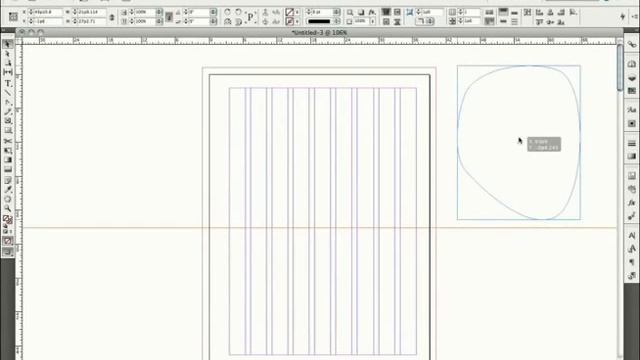Open the Stroke panel lines icon
The image size is (640, 360).
[x=632, y=144]
